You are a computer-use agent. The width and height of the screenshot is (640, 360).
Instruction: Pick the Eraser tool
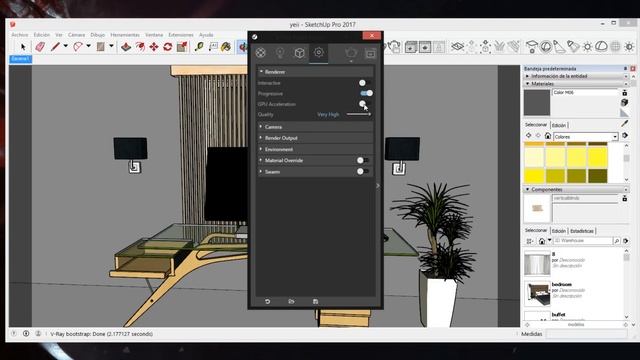(x=40, y=47)
